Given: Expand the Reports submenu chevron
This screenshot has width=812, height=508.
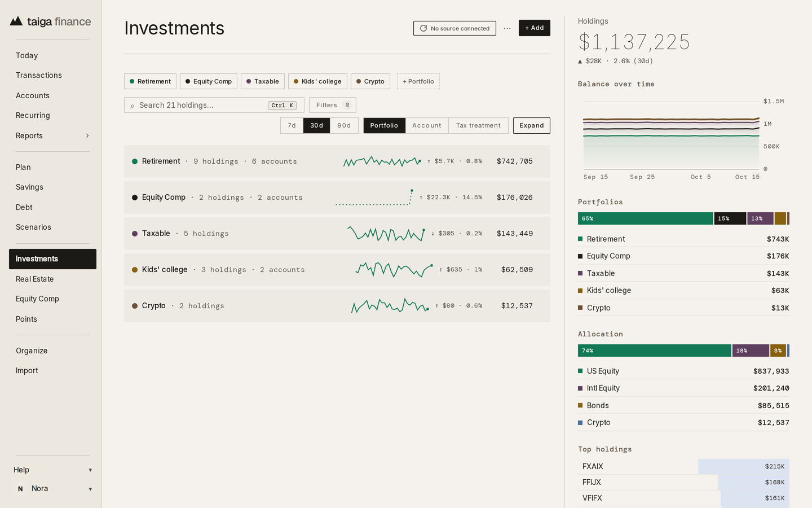Looking at the screenshot, I should click(87, 136).
